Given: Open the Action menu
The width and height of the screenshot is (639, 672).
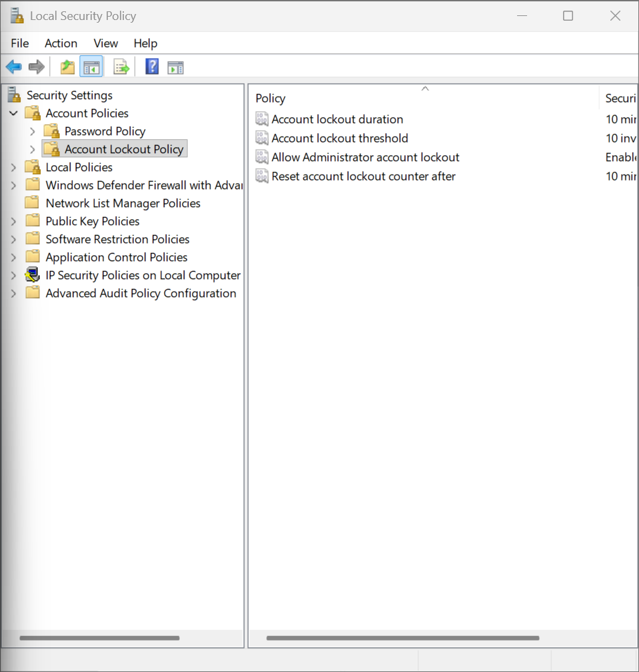Looking at the screenshot, I should [x=61, y=43].
